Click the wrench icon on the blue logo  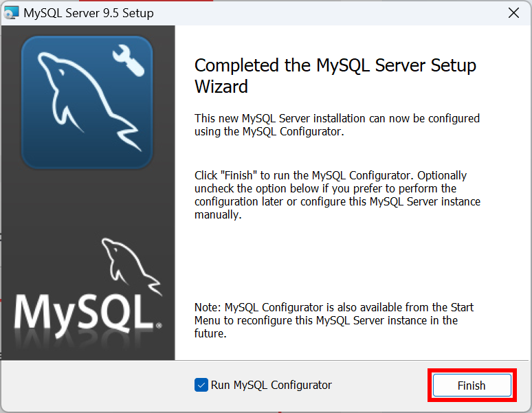tap(129, 61)
